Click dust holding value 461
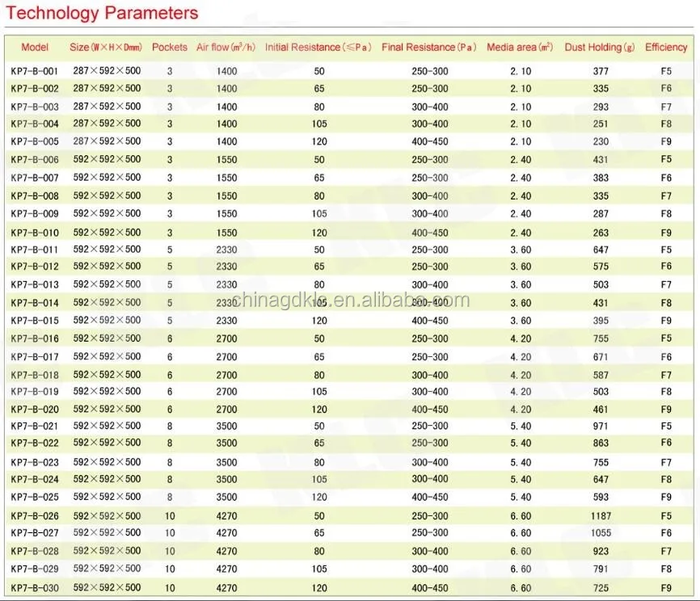The width and height of the screenshot is (700, 601). click(601, 410)
